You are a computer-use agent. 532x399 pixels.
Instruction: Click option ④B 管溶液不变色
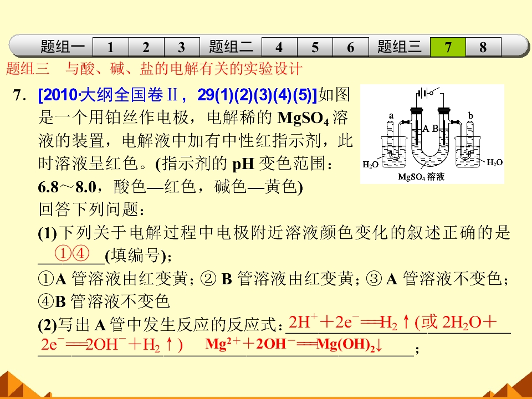(x=104, y=301)
